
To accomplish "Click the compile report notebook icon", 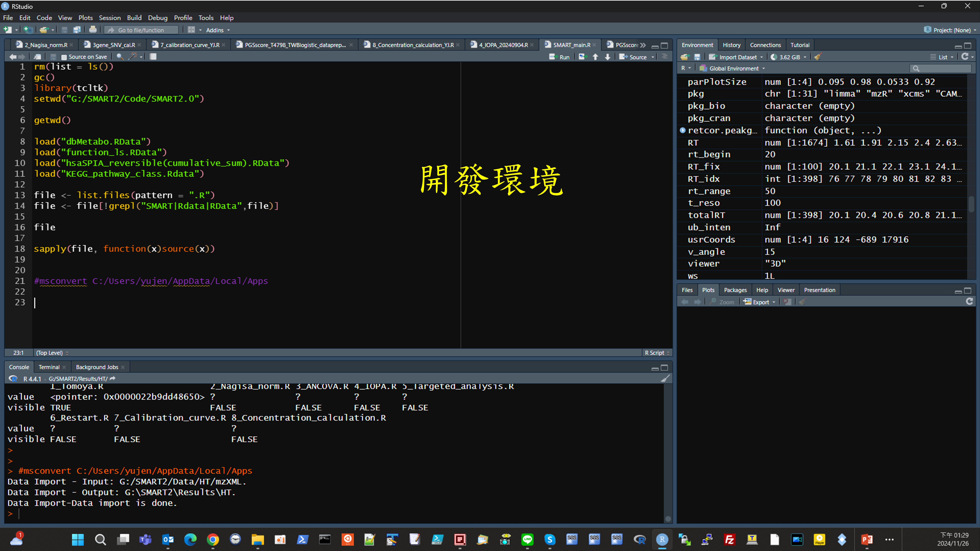I will 153,57.
